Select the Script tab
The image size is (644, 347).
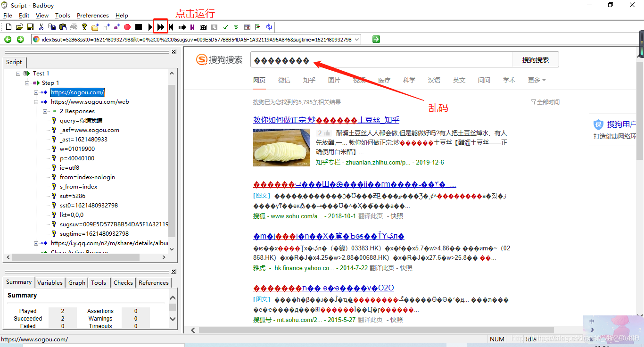(14, 62)
